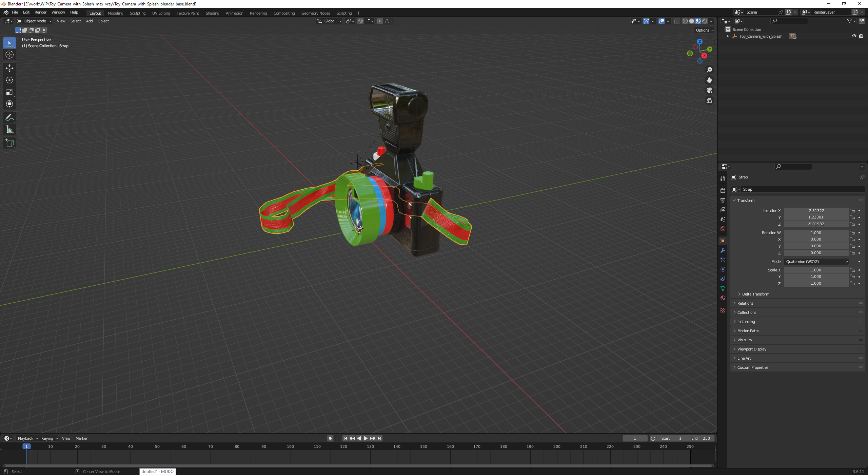
Task: Select the Cursor tool in toolbar
Action: (9, 55)
